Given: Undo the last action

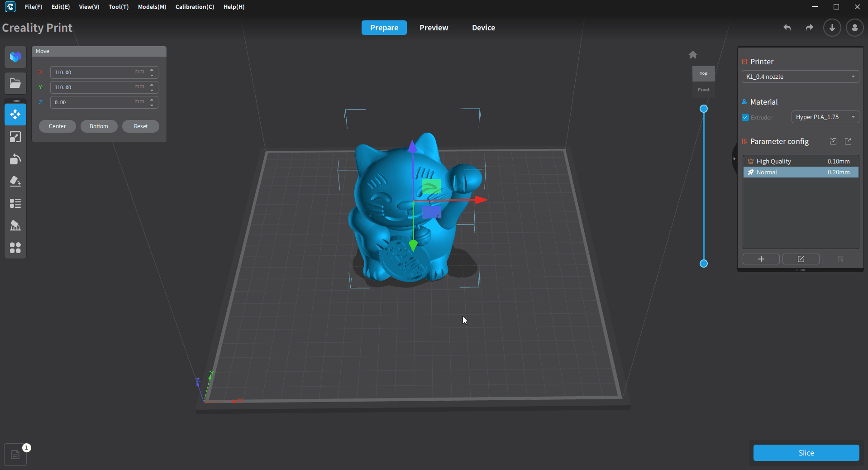Looking at the screenshot, I should click(787, 28).
